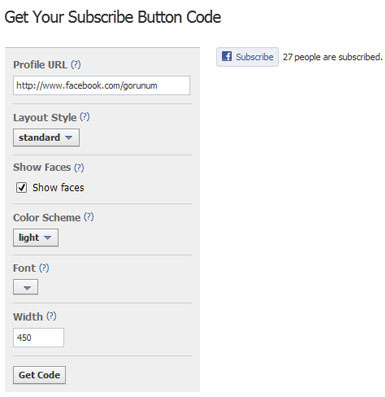
Task: Open the Color Scheme help (?) icon
Action: point(89,217)
